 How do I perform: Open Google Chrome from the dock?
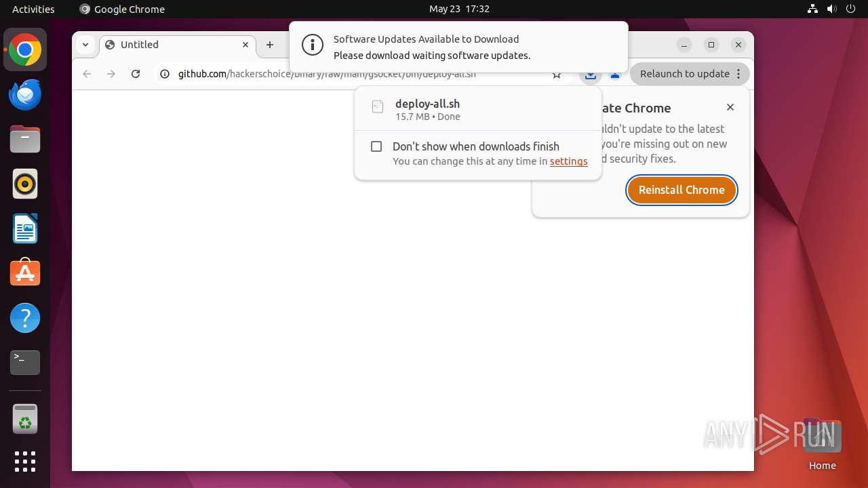click(25, 49)
